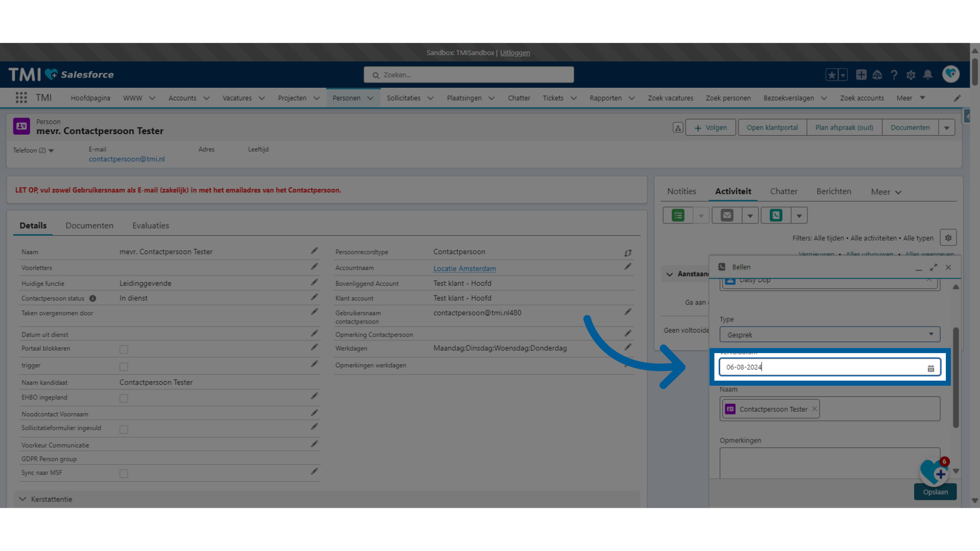The width and height of the screenshot is (980, 551).
Task: Click the Salesforce home TMI logo icon
Action: [61, 74]
